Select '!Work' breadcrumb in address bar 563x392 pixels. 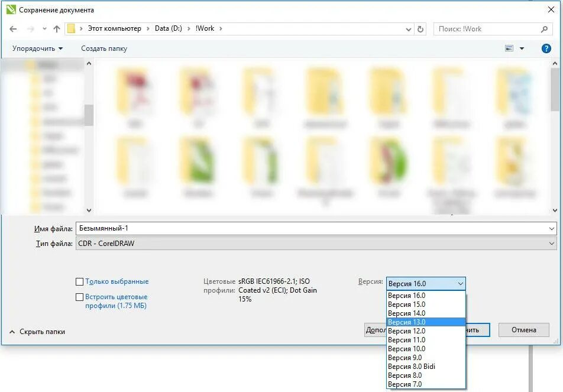[205, 28]
